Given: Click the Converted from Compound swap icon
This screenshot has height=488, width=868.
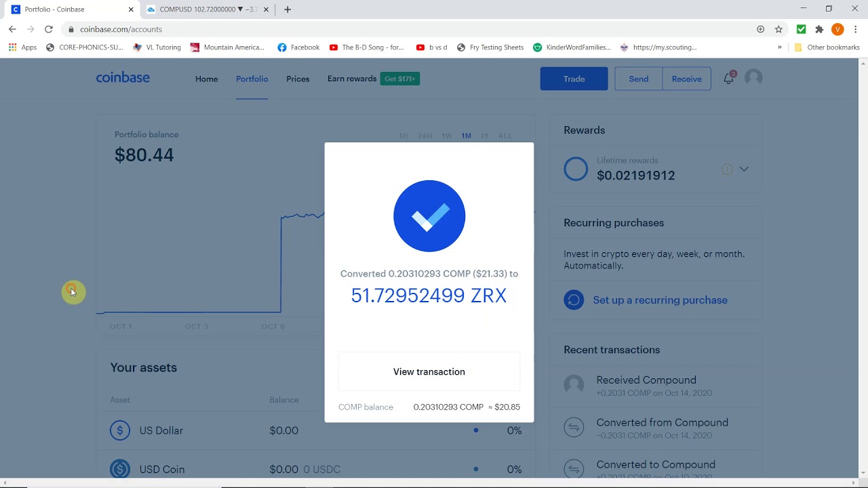Looking at the screenshot, I should pos(574,428).
